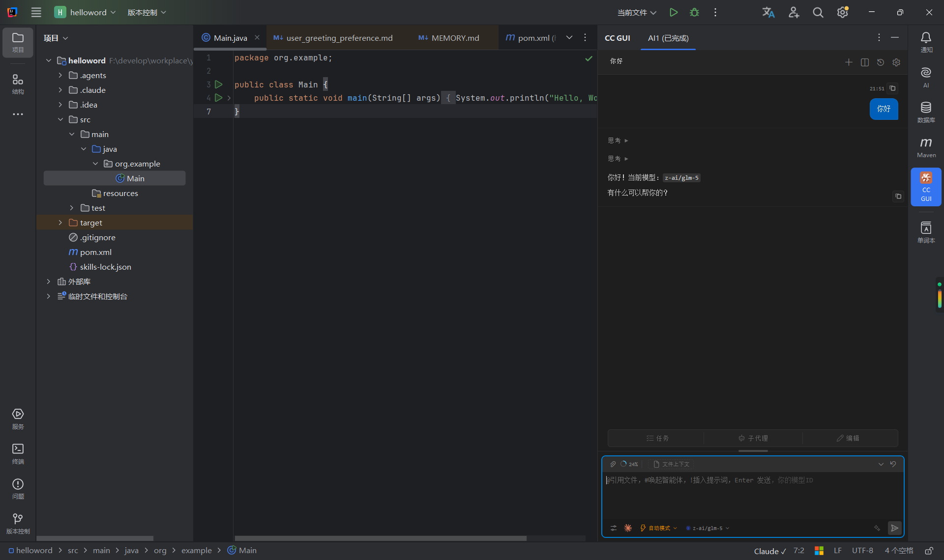This screenshot has width=944, height=560.
Task: Run the Main application with the green run icon
Action: click(x=674, y=12)
